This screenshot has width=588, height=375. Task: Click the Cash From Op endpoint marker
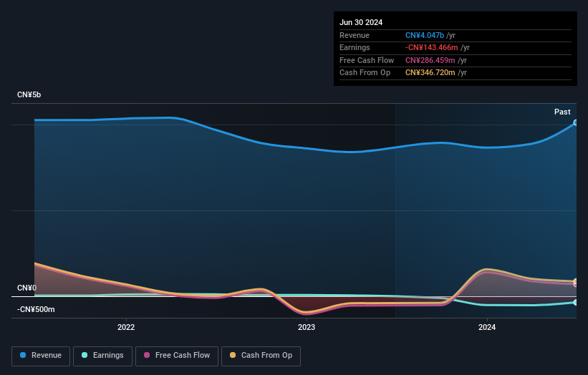[x=576, y=281]
